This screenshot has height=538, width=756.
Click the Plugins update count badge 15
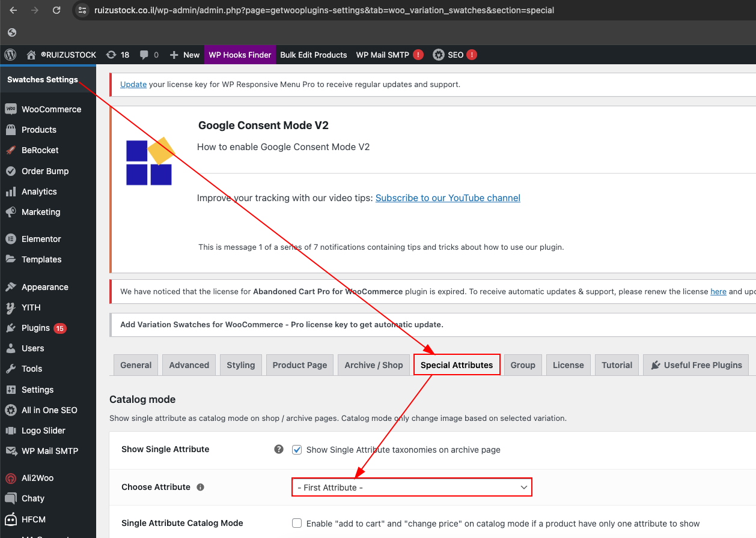[x=60, y=328]
